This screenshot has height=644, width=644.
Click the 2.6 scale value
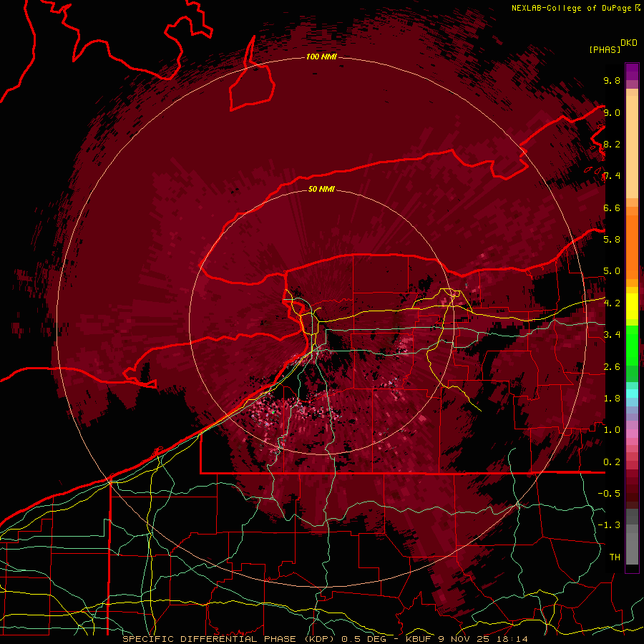pyautogui.click(x=612, y=367)
